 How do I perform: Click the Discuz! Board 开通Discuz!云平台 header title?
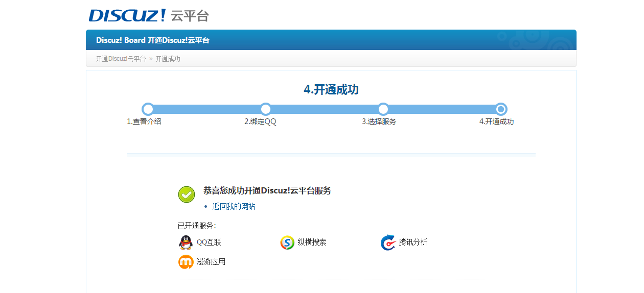pos(153,40)
